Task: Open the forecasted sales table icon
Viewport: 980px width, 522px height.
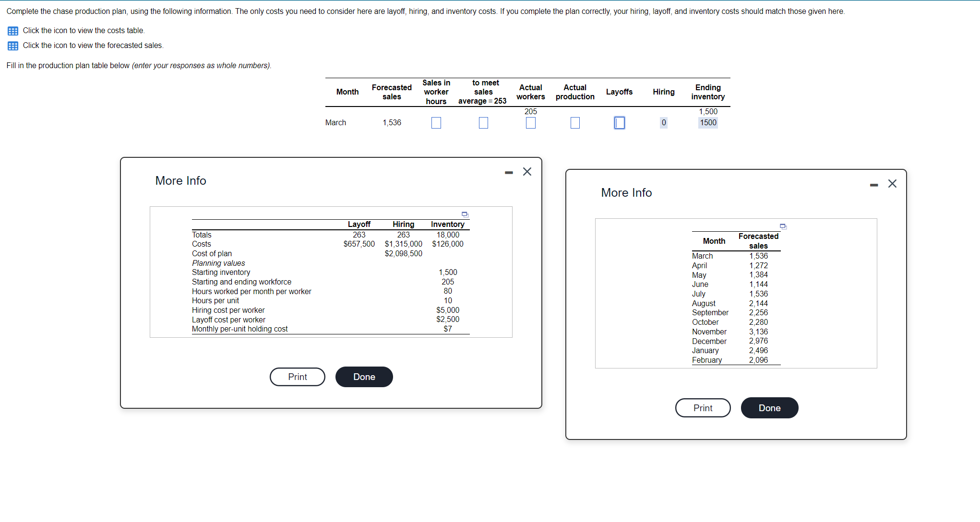Action: click(x=13, y=46)
